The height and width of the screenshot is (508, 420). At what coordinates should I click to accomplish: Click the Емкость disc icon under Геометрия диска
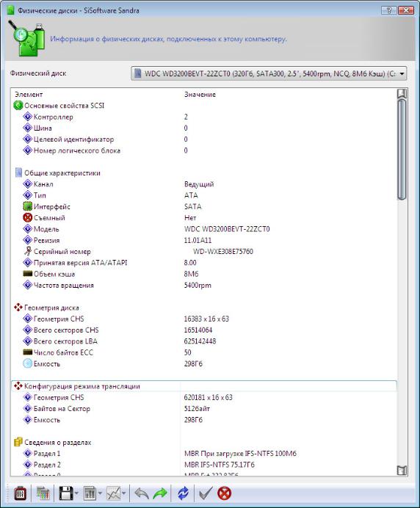click(28, 363)
